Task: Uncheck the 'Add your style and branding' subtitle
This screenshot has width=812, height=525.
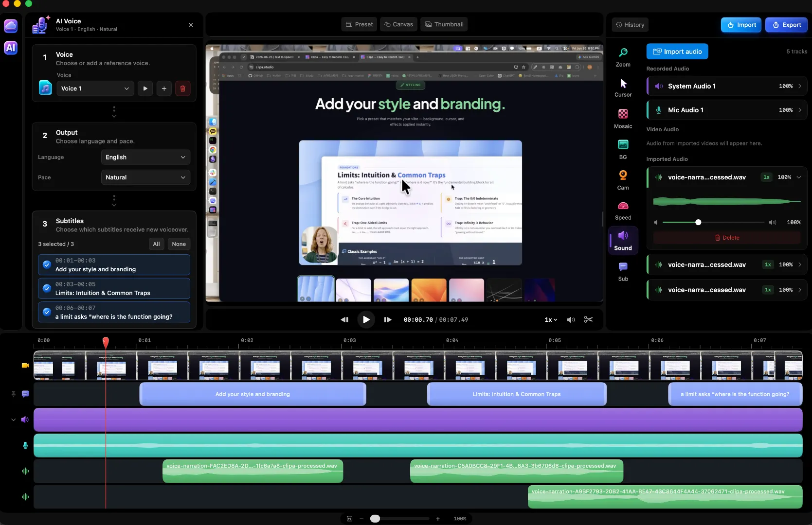Action: pyautogui.click(x=47, y=264)
